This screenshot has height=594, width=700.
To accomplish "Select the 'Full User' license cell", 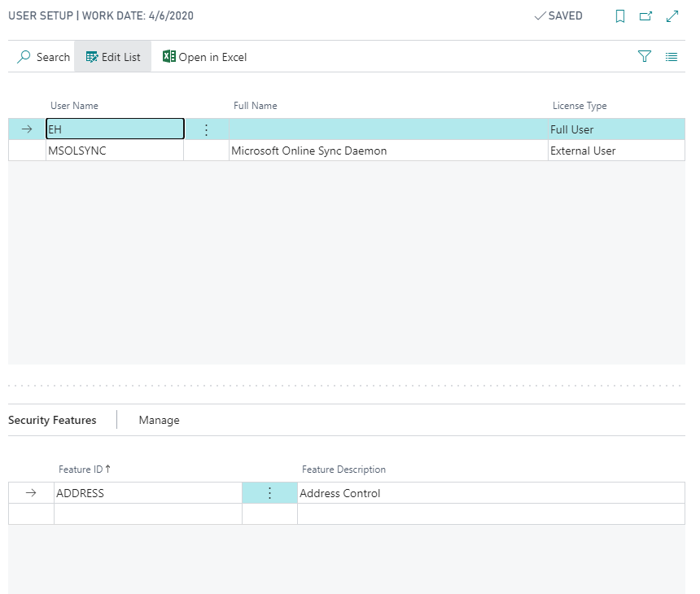I will point(616,129).
